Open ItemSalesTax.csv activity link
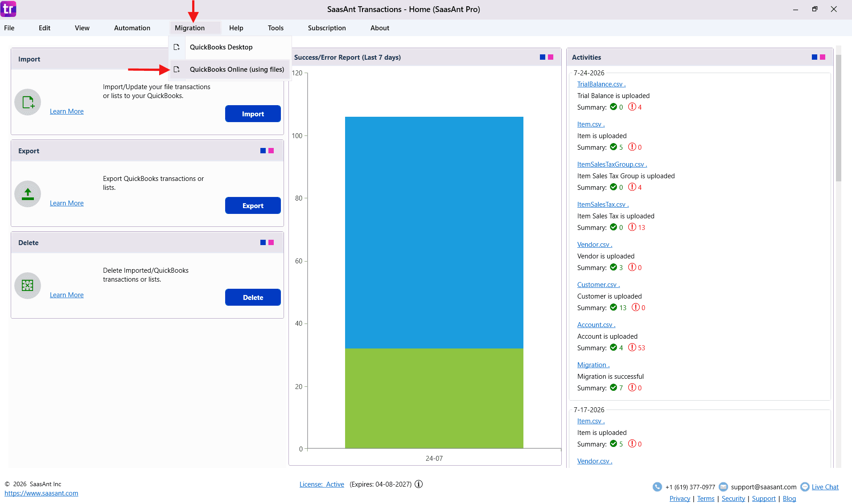 (x=603, y=205)
